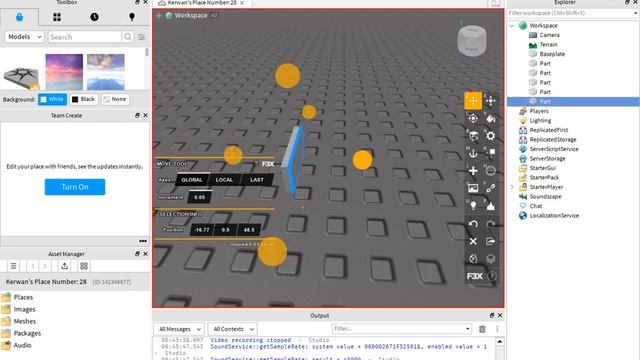Go forward in Asset Manager
Screen dimensions: 640x360
pyautogui.click(x=45, y=266)
